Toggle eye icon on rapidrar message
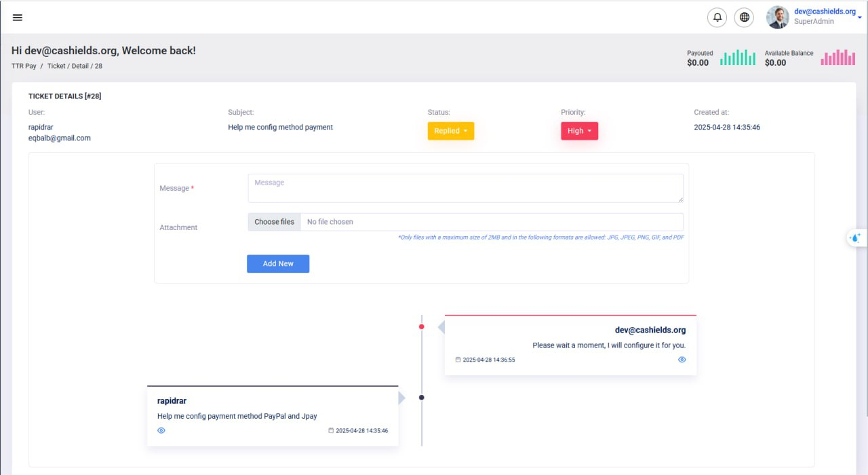 click(x=161, y=430)
